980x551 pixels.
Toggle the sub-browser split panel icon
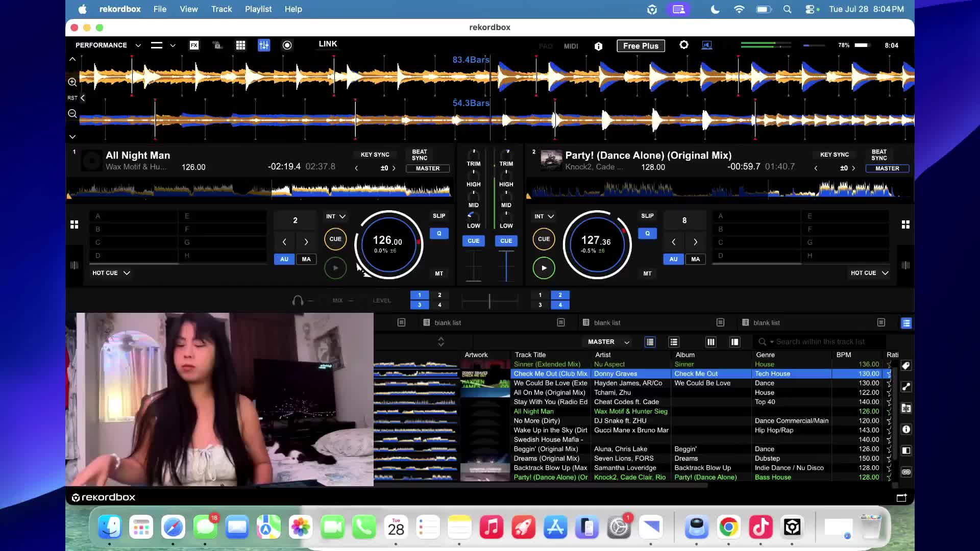tap(906, 450)
